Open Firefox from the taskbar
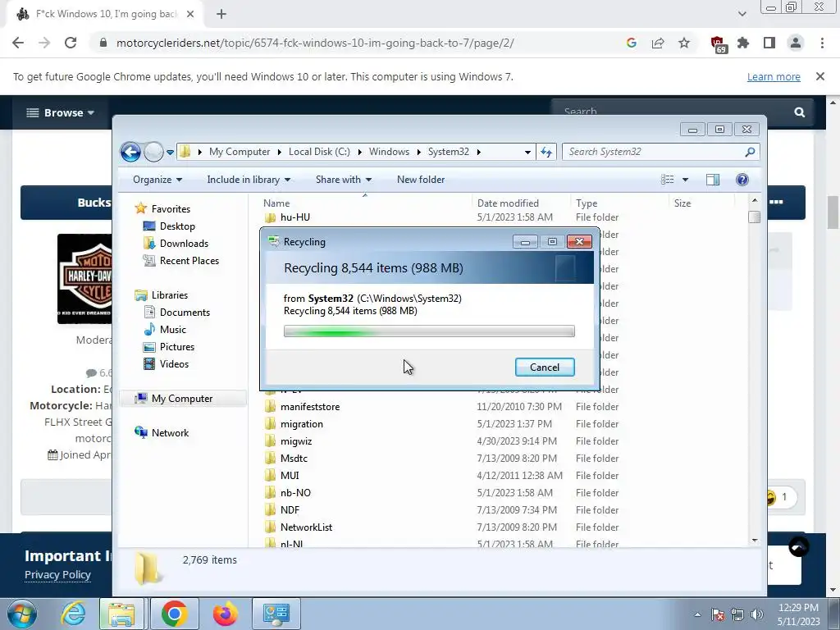The width and height of the screenshot is (840, 630). pyautogui.click(x=225, y=614)
